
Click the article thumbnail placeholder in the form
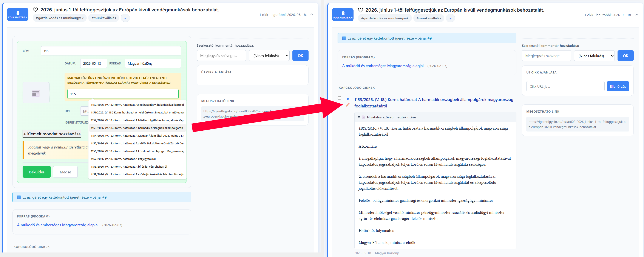(x=36, y=93)
